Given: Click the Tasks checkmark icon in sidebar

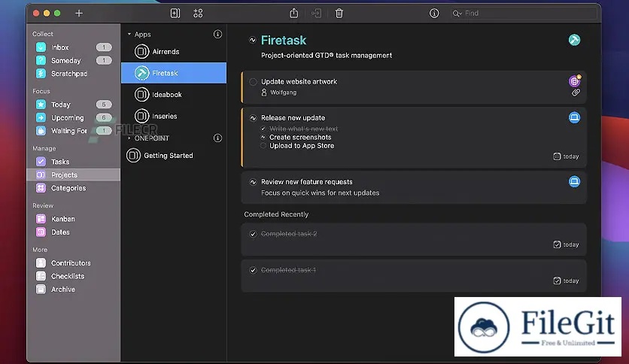Looking at the screenshot, I should coord(41,162).
